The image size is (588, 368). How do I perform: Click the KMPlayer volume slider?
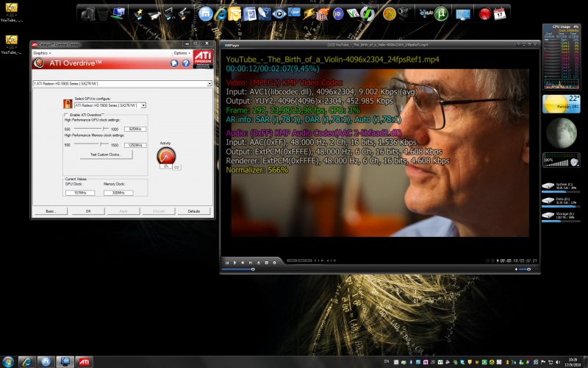(x=525, y=269)
